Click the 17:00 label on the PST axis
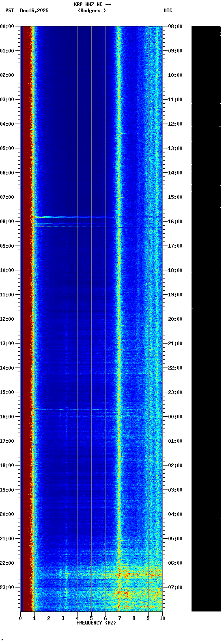Screen dimensions: 224x644 (x=7, y=441)
